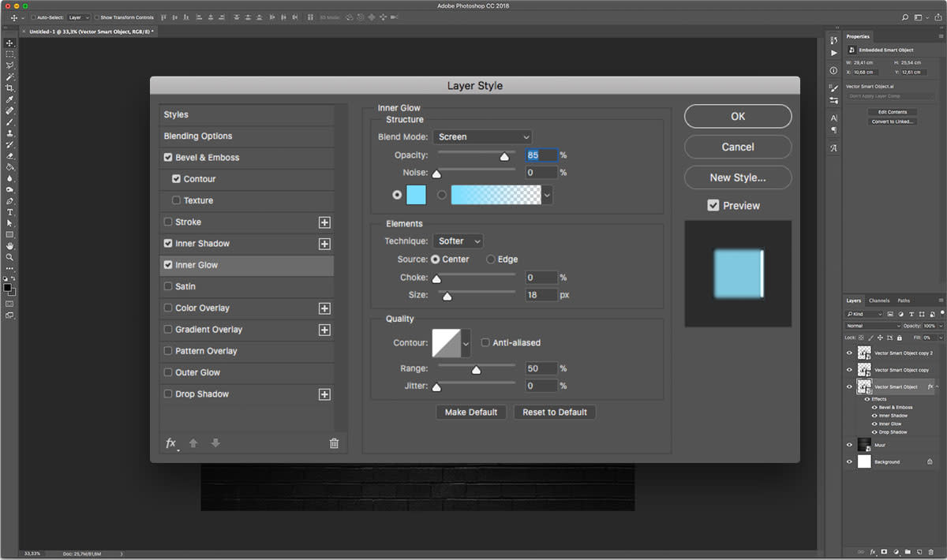The height and width of the screenshot is (560, 947).
Task: Open layer blend mode Normal dropdown
Action: [x=873, y=326]
